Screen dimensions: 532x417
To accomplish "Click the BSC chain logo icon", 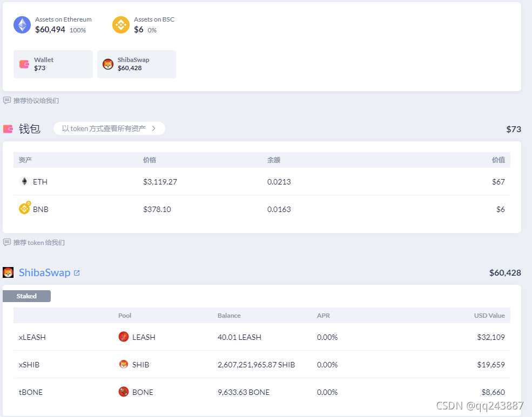I will tap(121, 25).
